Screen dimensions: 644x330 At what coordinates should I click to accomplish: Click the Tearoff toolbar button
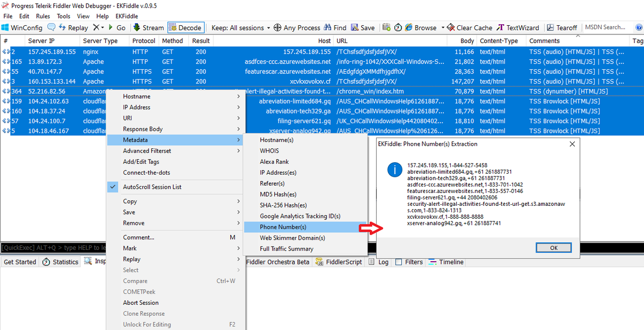click(562, 27)
